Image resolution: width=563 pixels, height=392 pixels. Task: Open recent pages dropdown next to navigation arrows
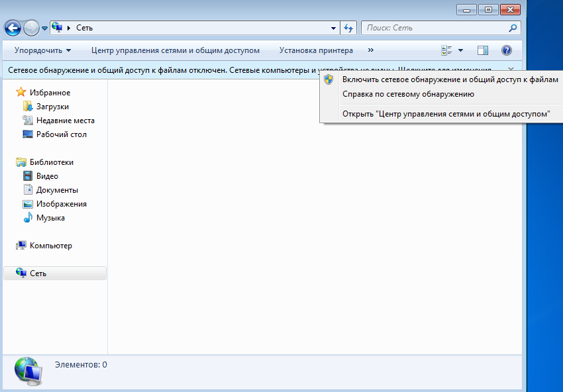coord(44,28)
